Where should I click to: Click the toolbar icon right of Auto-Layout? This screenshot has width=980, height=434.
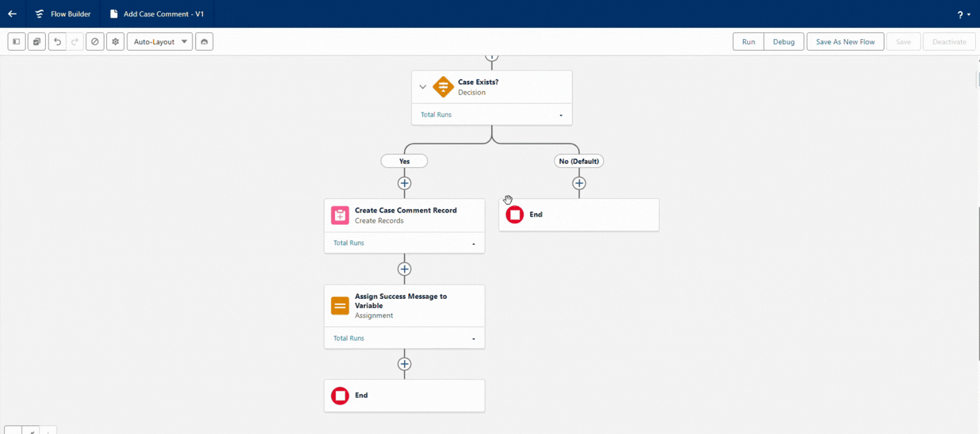[204, 42]
